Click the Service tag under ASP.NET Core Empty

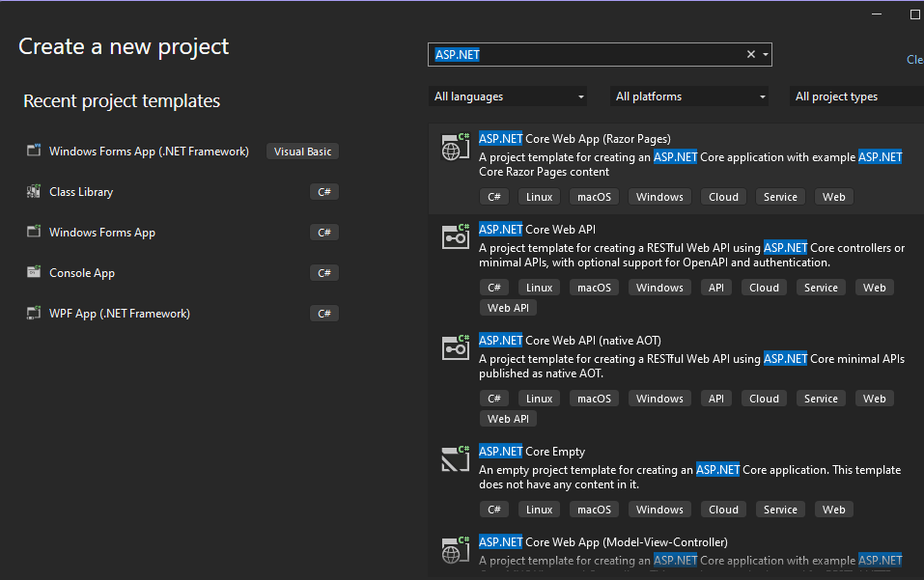780,510
